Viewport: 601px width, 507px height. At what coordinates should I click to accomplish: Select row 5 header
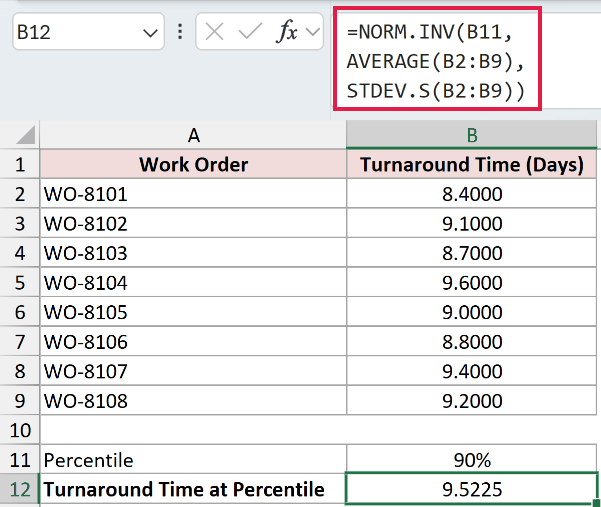(x=20, y=282)
